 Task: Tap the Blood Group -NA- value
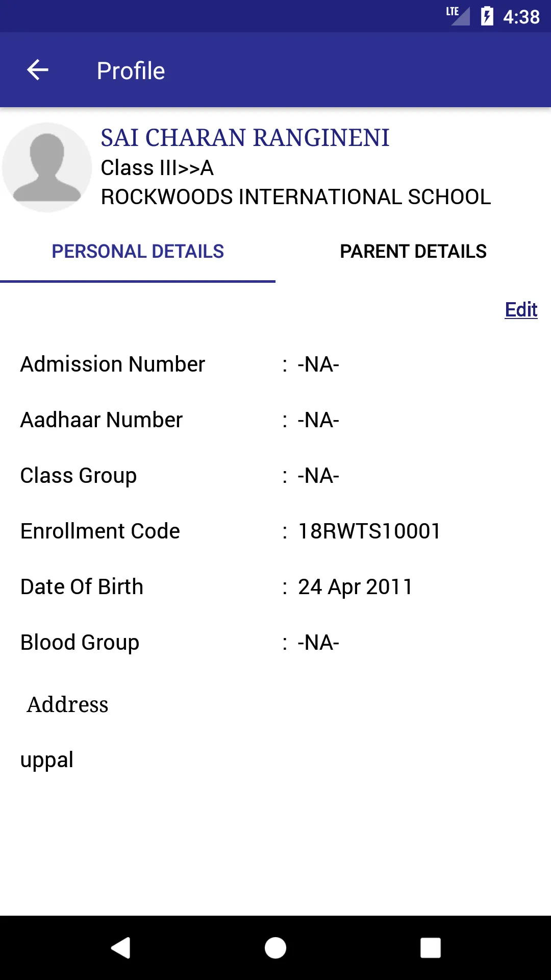(318, 643)
